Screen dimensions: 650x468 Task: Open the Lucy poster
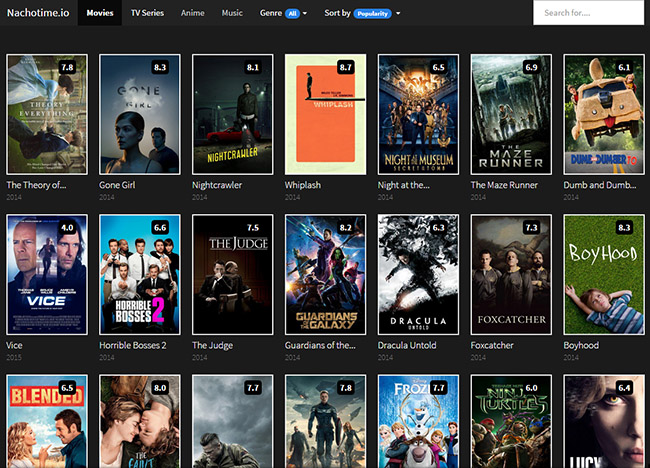tap(604, 421)
